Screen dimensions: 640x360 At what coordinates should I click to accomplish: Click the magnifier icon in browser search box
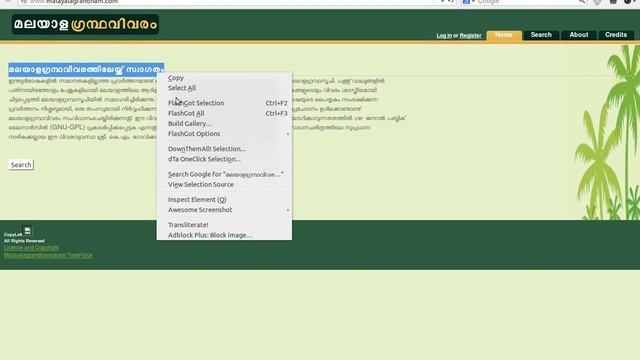point(582,2)
